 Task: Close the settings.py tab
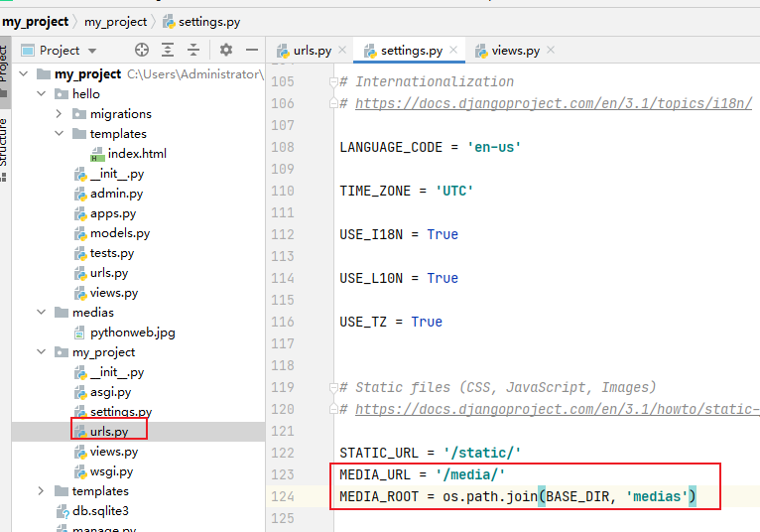click(453, 50)
